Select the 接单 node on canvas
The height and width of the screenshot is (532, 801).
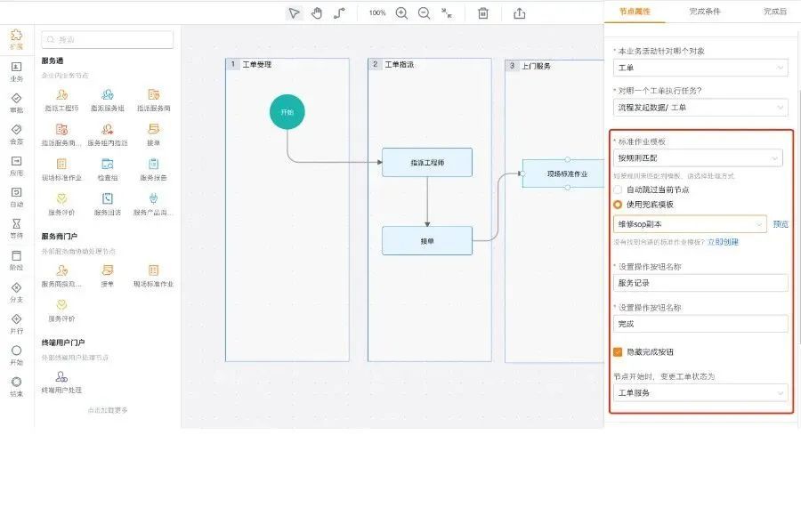pyautogui.click(x=427, y=240)
